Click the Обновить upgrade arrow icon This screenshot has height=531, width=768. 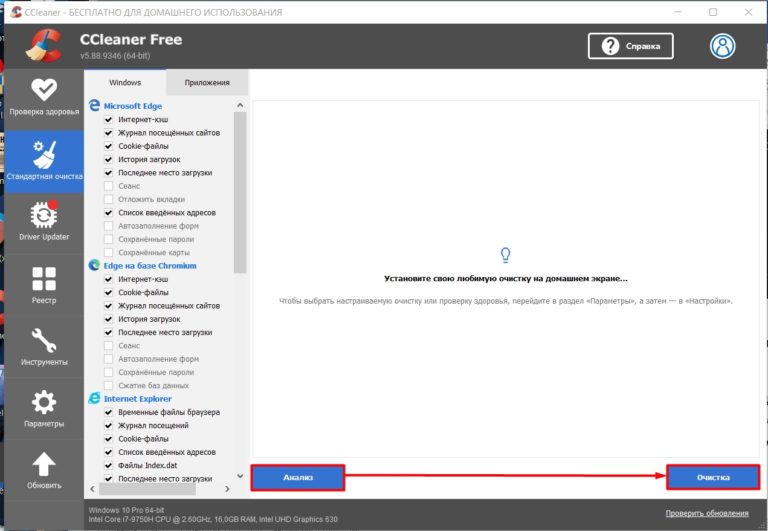point(44,464)
